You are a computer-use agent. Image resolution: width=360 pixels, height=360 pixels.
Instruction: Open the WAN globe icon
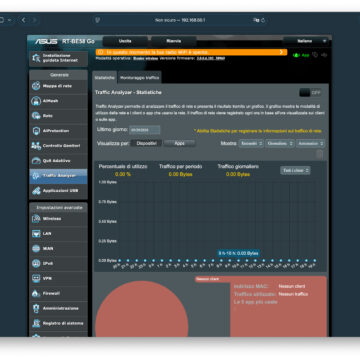coord(36,249)
